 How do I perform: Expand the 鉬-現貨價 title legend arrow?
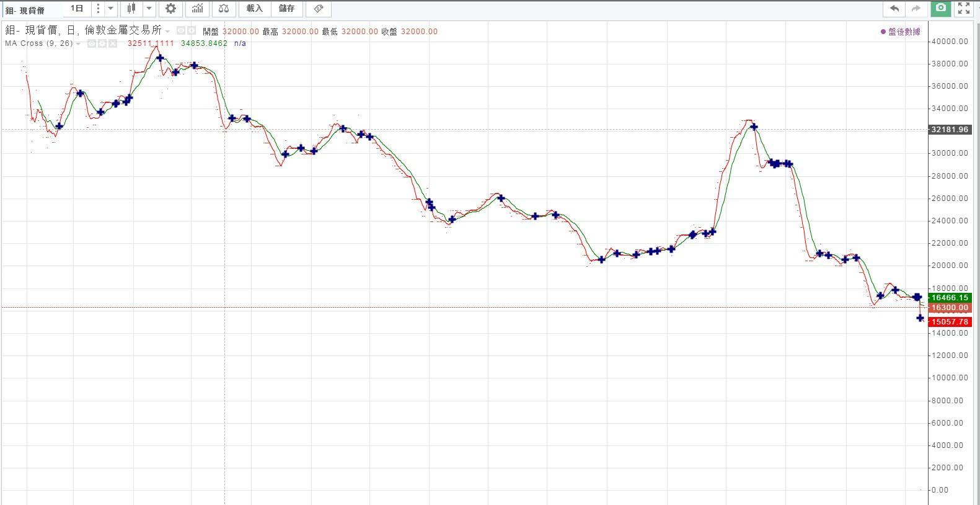(x=167, y=32)
